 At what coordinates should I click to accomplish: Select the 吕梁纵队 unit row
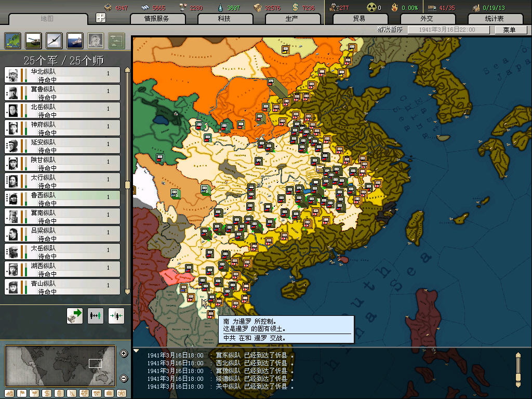62,234
